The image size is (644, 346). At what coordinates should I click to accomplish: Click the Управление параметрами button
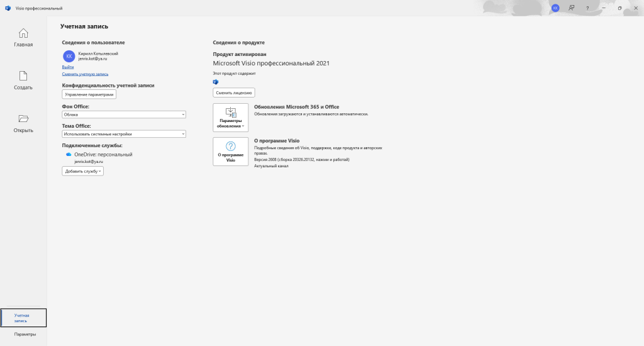(89, 94)
